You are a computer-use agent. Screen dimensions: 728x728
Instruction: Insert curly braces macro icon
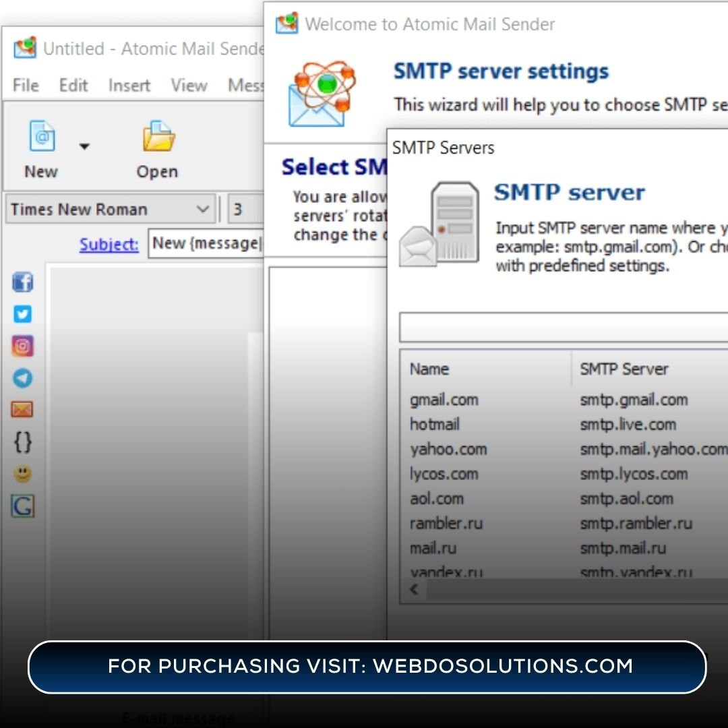click(22, 442)
